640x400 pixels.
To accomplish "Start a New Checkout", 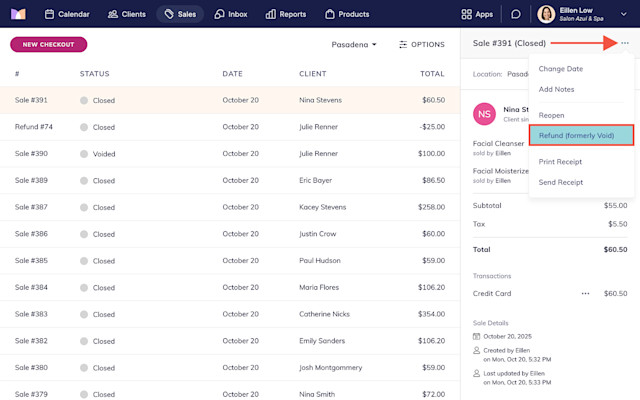I will point(49,44).
